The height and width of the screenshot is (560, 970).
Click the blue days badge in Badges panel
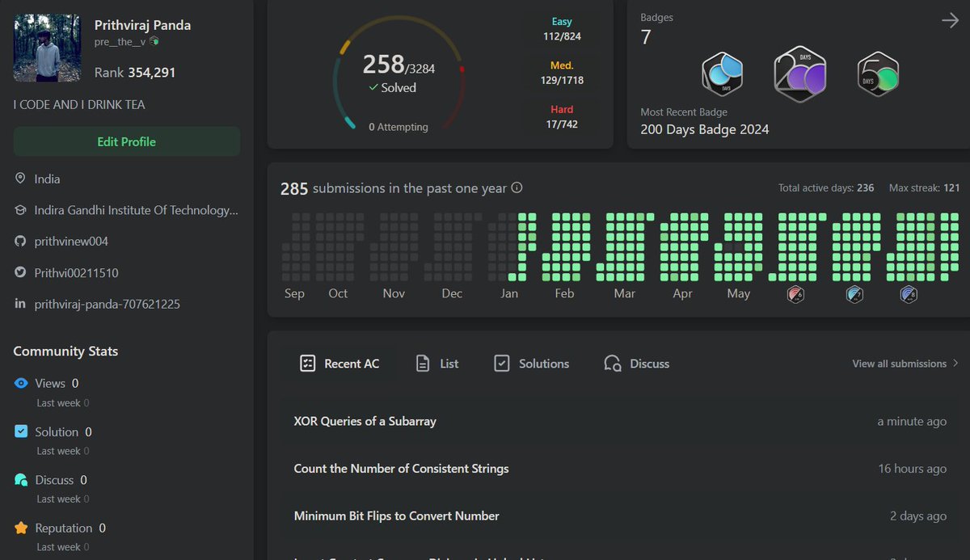click(x=722, y=74)
